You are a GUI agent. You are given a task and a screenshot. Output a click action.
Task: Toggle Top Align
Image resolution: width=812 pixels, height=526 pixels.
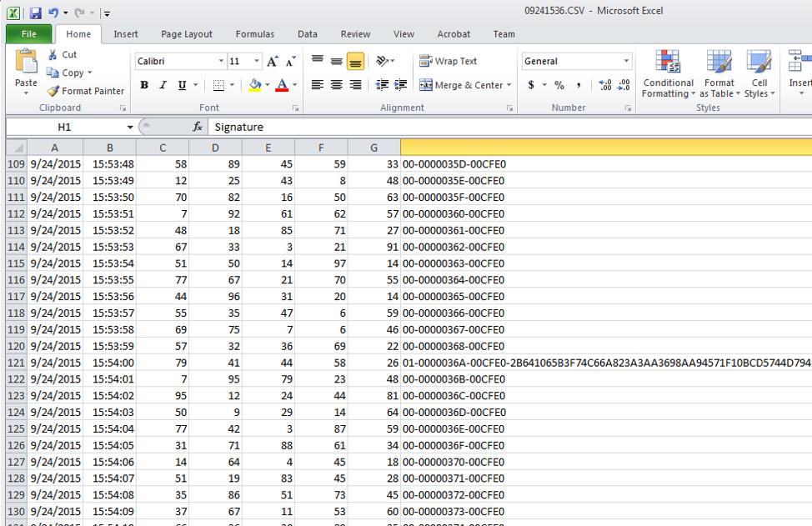318,61
